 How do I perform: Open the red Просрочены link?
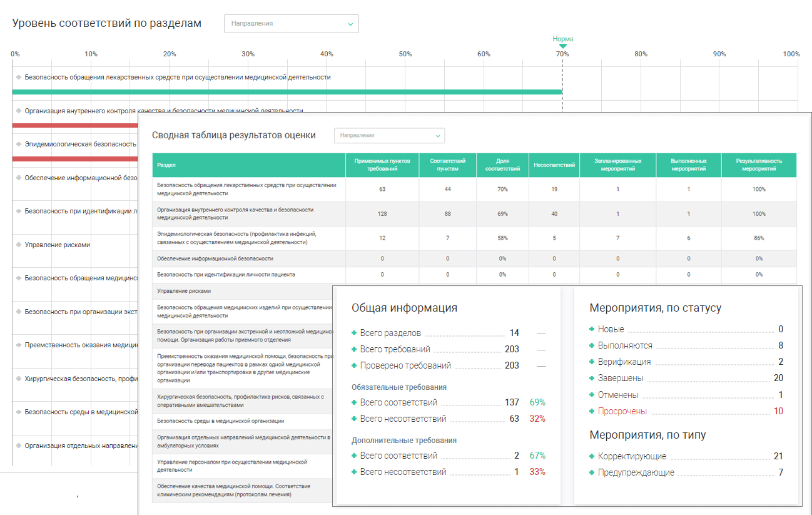(x=622, y=411)
